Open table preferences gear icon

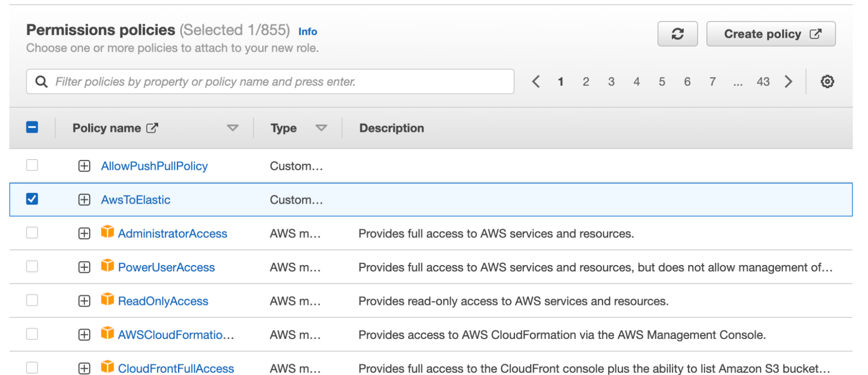[827, 81]
